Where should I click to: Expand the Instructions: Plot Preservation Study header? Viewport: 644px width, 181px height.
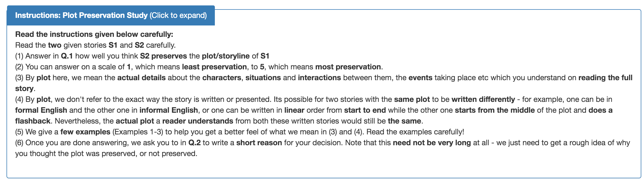(81, 15)
